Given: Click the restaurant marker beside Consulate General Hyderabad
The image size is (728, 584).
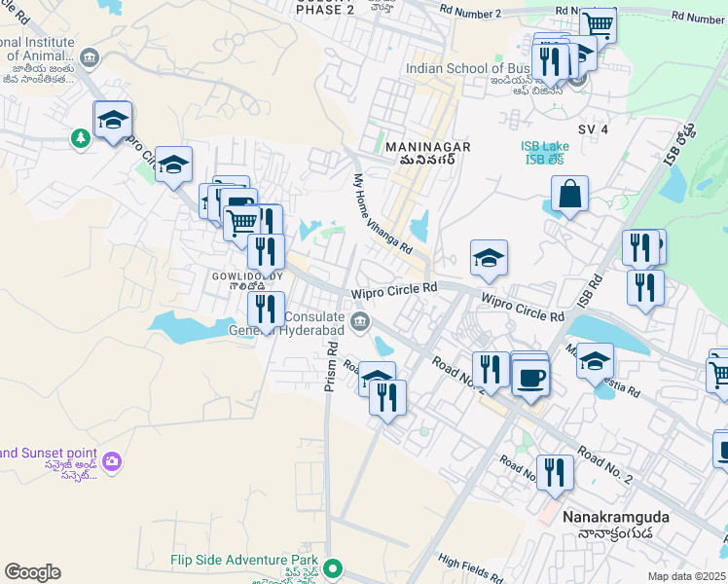Looking at the screenshot, I should [x=266, y=312].
